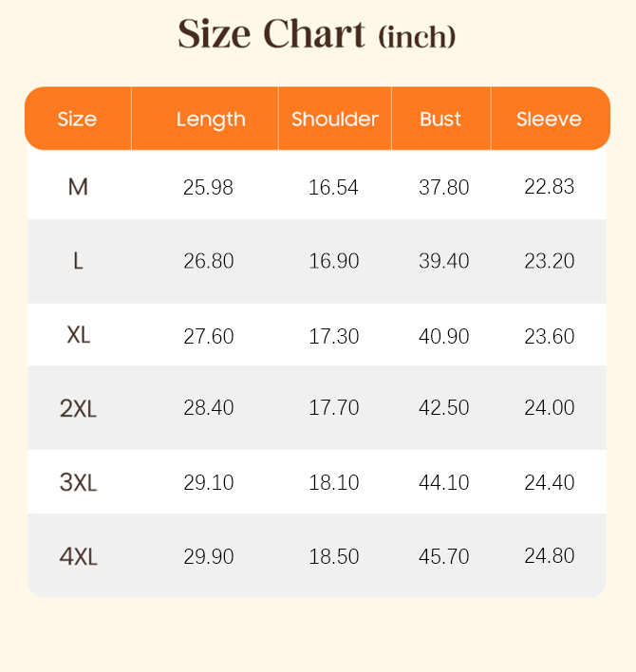Select the Sleeve column header
Screen dimensions: 636x672
pos(549,119)
